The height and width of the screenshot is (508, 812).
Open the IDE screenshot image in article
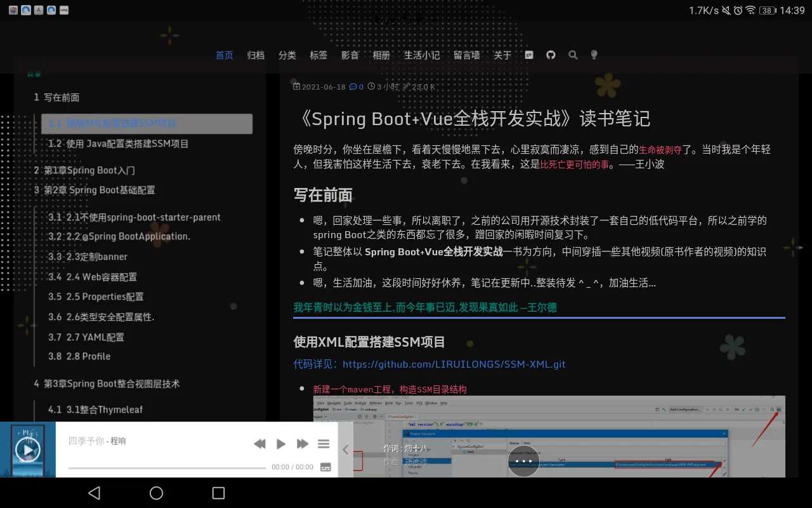549,437
